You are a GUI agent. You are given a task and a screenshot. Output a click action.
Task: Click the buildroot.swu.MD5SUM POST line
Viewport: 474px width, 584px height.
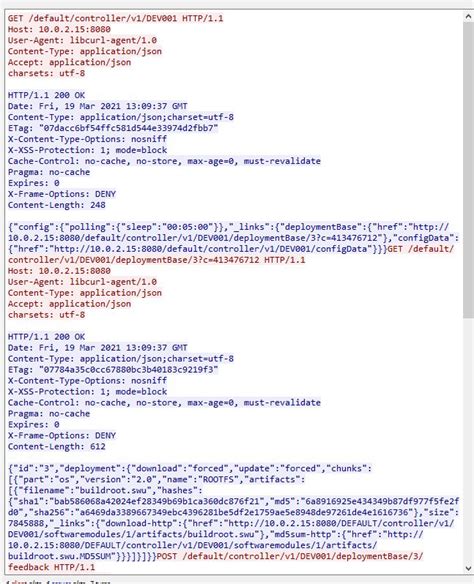coord(215,556)
